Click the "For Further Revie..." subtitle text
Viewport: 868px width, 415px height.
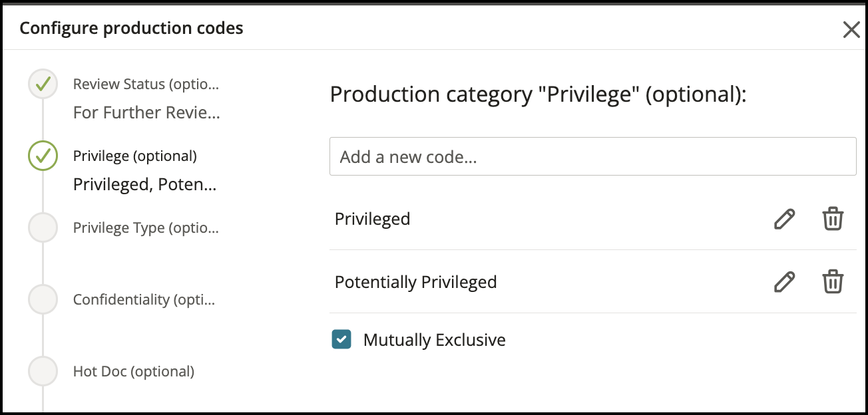point(146,112)
